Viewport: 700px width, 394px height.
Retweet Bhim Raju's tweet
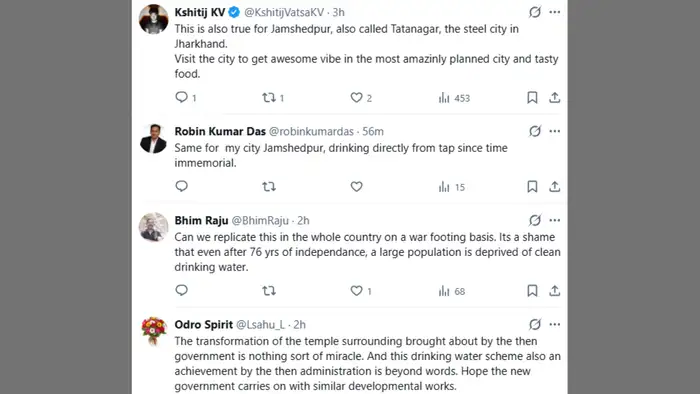[x=269, y=291]
